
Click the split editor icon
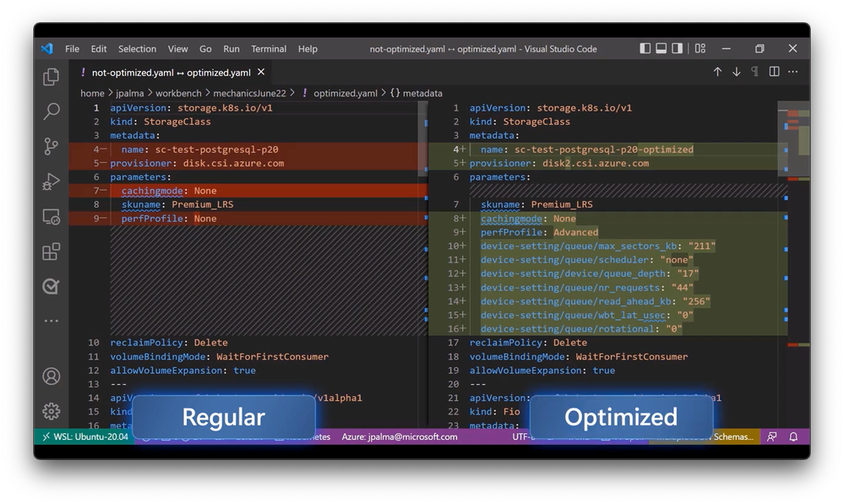[774, 72]
